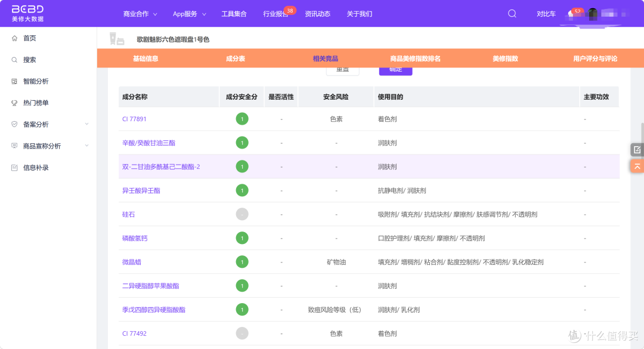Expand the 商品宣称分析 sidebar chevron
Image resolution: width=644 pixels, height=349 pixels.
tap(86, 146)
